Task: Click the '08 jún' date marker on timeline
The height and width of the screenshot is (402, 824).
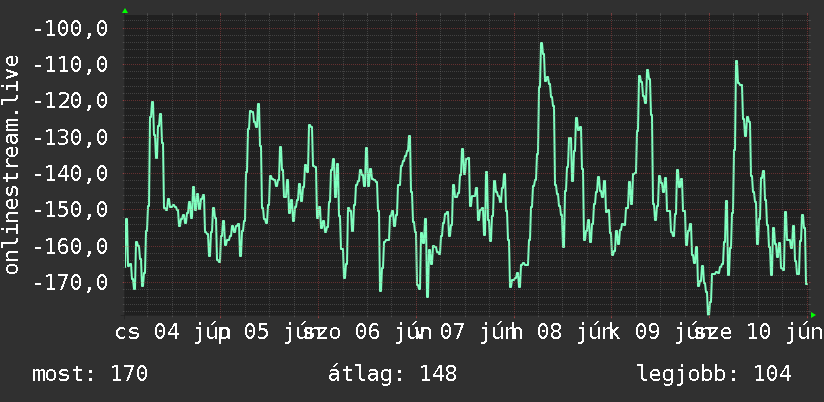Action: click(568, 333)
